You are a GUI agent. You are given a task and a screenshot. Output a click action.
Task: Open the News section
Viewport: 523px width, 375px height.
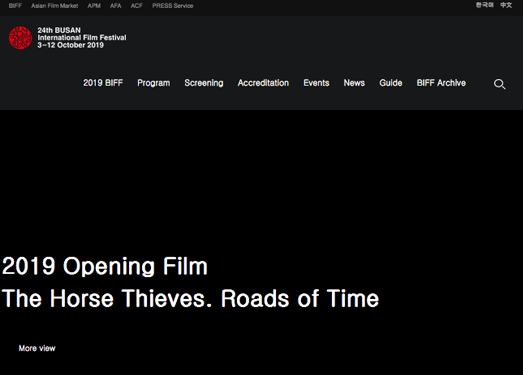[x=354, y=83]
